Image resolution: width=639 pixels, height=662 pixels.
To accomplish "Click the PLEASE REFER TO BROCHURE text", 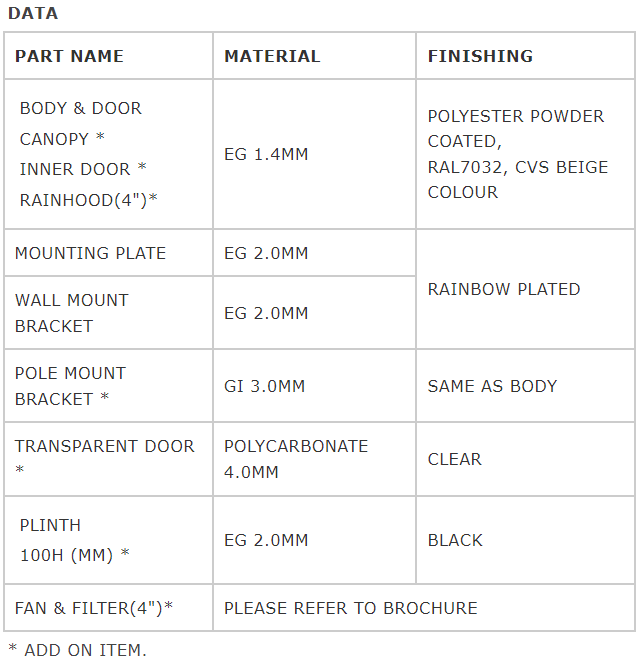I will [x=351, y=608].
